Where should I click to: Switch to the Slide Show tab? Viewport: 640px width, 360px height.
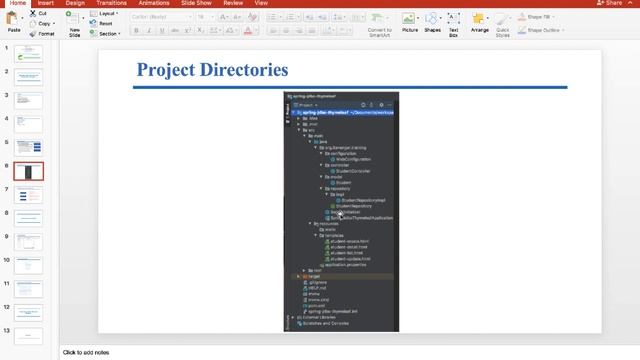click(x=196, y=3)
